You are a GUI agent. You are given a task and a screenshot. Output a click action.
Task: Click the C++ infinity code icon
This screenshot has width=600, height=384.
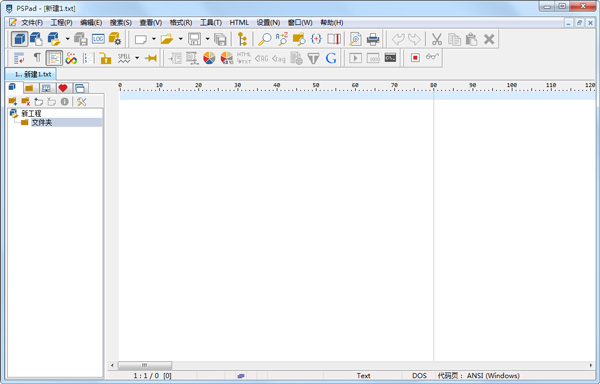pyautogui.click(x=71, y=58)
